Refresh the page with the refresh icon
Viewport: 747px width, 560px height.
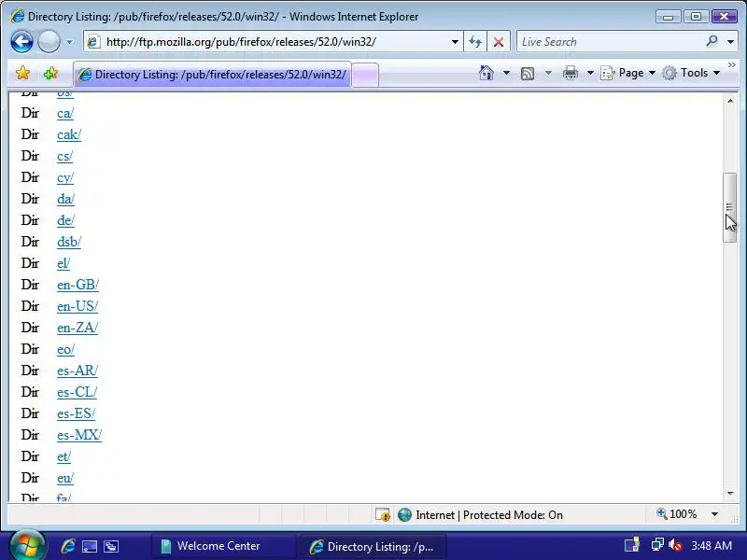[x=475, y=42]
